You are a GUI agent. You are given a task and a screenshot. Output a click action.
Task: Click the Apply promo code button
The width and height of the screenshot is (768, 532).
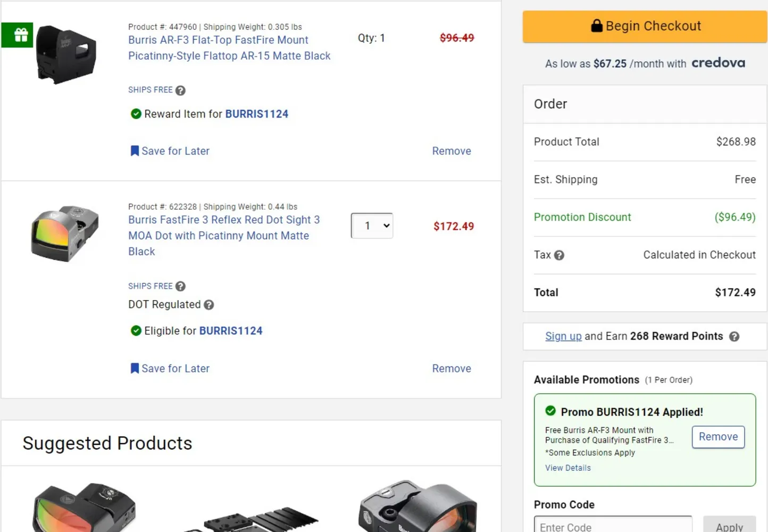tap(729, 526)
